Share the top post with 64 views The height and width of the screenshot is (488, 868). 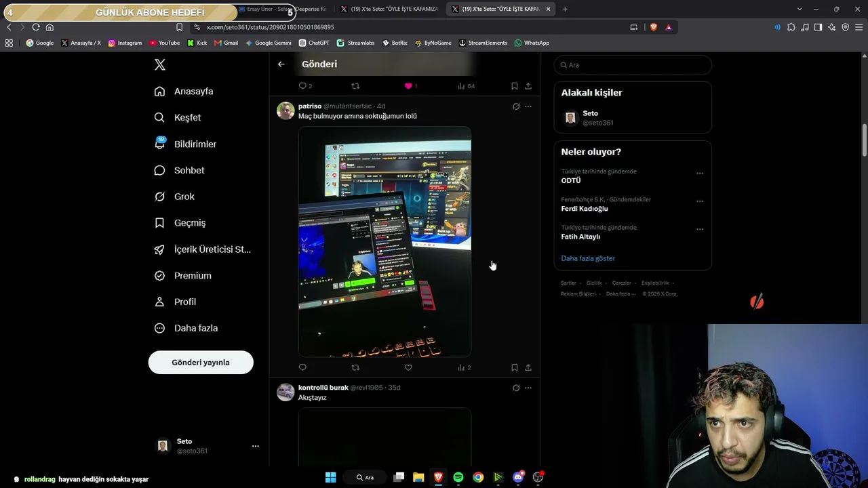[x=528, y=86]
